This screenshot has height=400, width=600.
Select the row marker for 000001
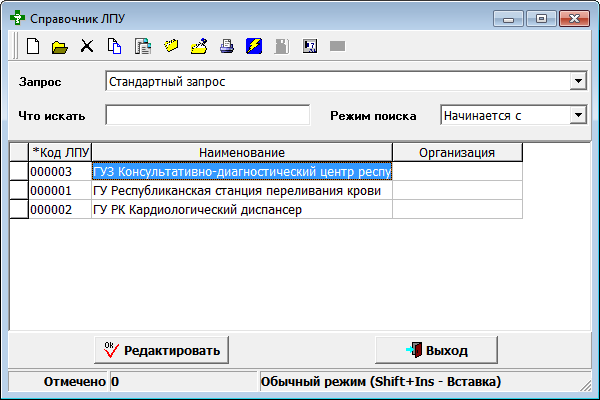(x=18, y=191)
